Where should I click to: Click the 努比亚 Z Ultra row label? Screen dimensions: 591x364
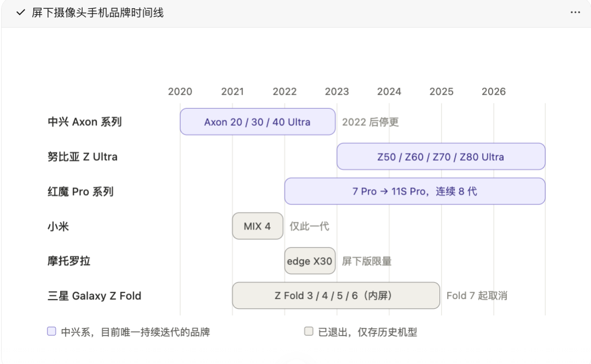tap(83, 157)
